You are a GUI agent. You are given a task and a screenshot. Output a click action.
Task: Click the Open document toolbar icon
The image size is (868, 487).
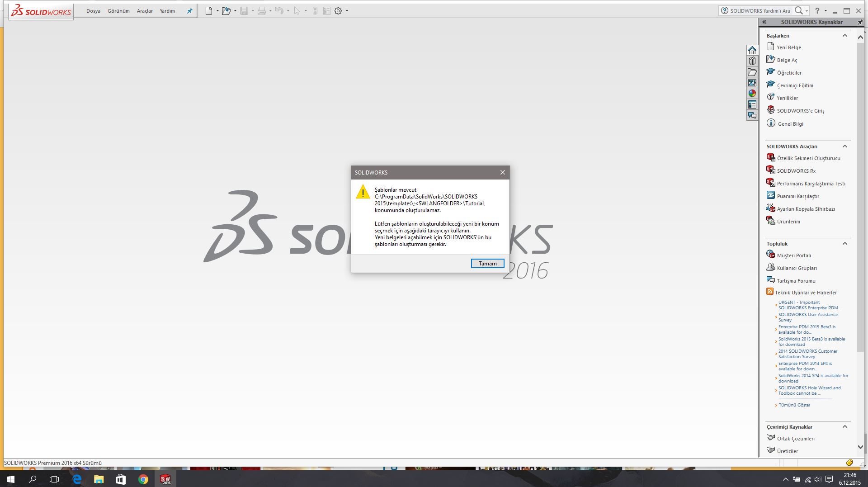pyautogui.click(x=226, y=11)
